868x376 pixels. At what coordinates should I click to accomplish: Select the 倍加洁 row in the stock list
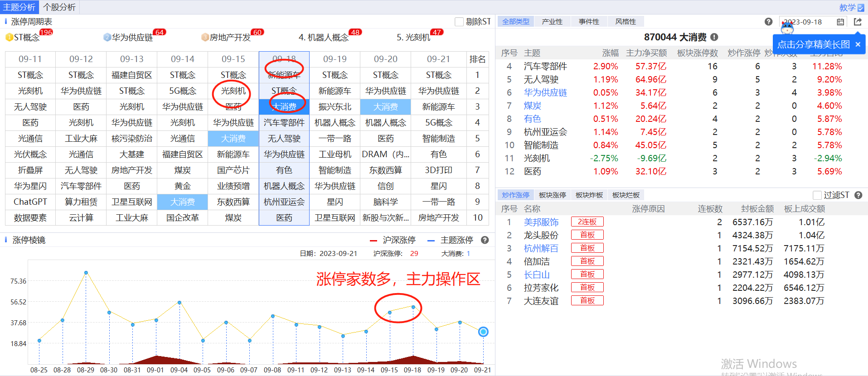tap(682, 261)
